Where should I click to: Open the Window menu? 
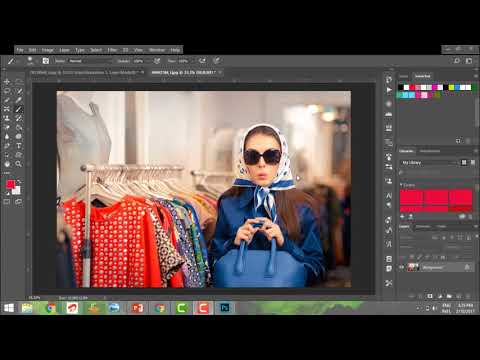(x=157, y=50)
